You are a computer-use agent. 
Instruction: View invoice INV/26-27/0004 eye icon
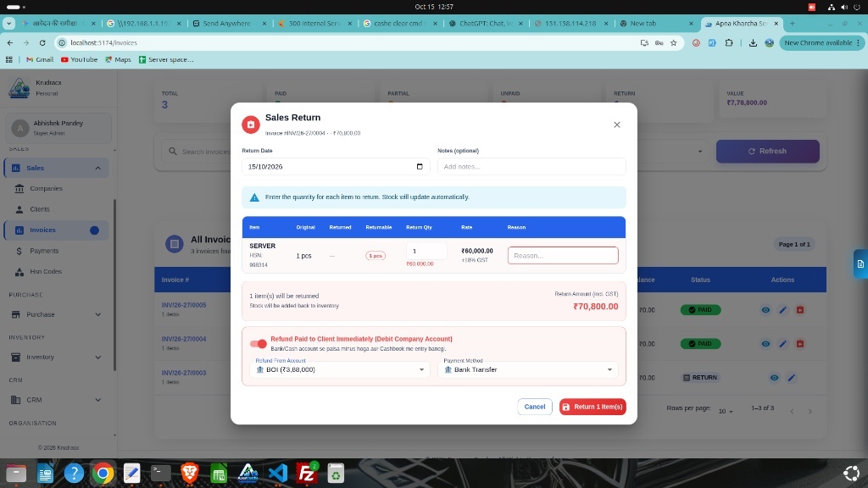[765, 344]
